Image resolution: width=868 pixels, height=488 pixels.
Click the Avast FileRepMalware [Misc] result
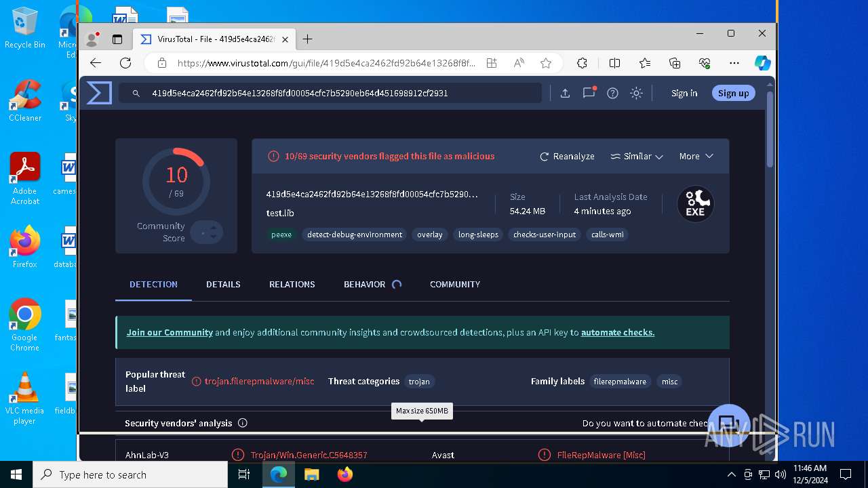click(x=601, y=455)
